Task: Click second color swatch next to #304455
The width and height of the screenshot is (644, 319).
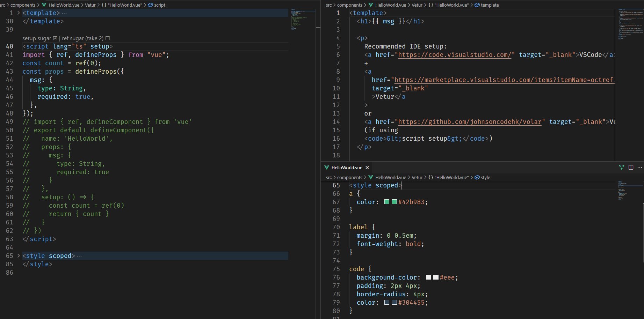Action: (395, 302)
